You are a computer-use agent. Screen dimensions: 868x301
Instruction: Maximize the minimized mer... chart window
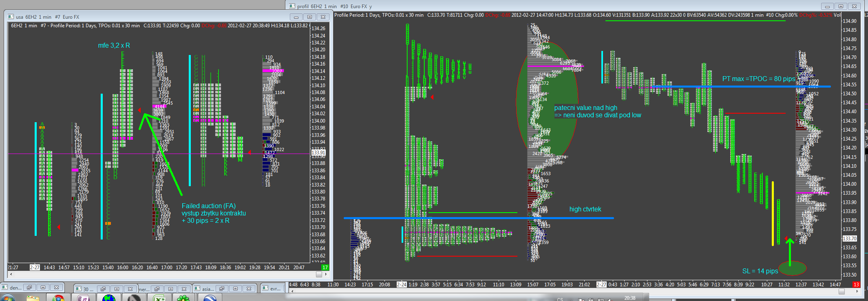[171, 289]
